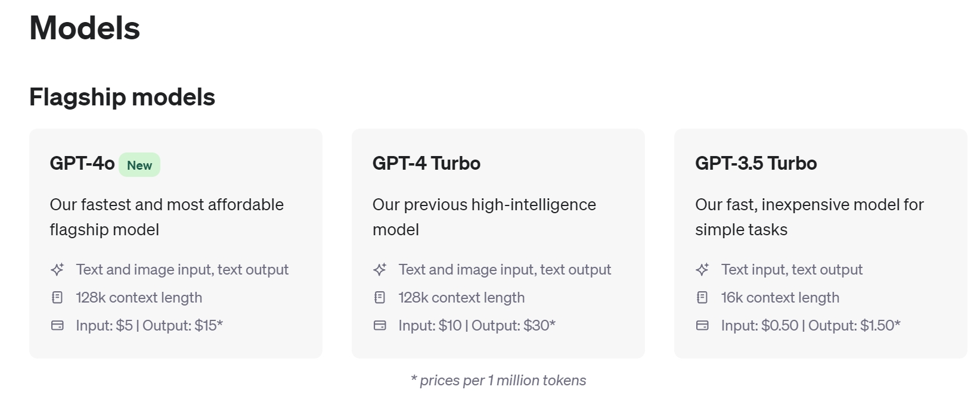
Task: Open the GPT-3.5 Turbo model title
Action: (x=756, y=163)
